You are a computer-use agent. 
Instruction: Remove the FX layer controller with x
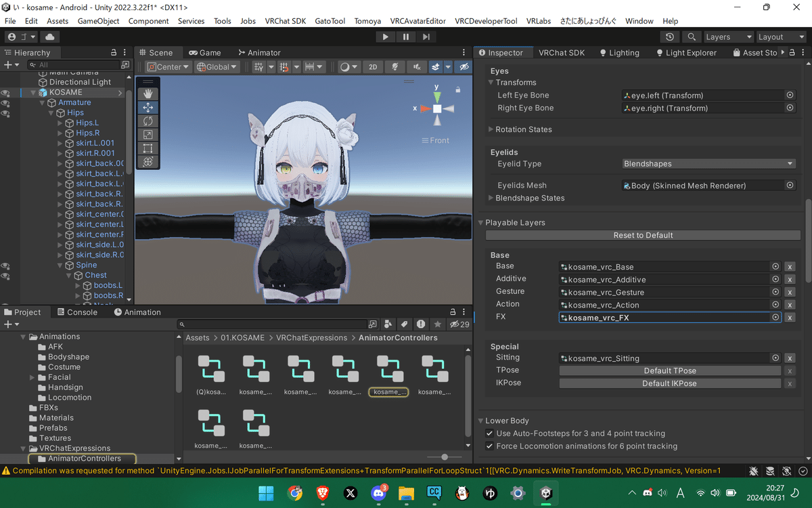click(790, 318)
